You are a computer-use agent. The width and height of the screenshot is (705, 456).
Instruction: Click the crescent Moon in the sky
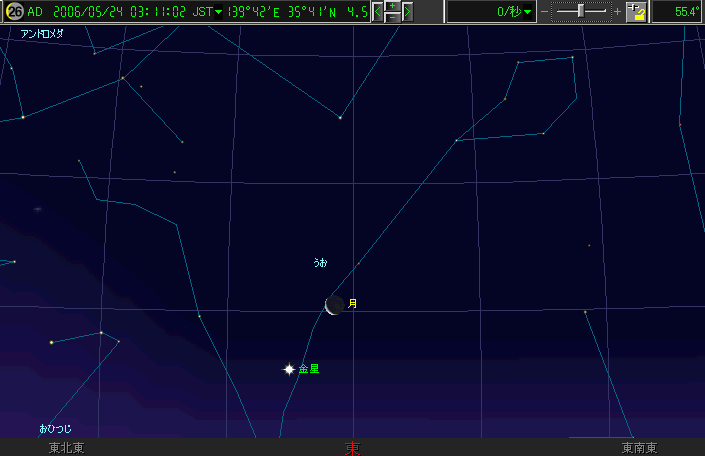tap(334, 305)
